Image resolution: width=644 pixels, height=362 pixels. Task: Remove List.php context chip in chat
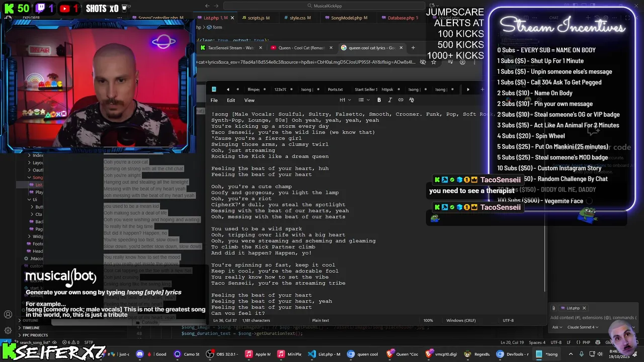coord(584,308)
